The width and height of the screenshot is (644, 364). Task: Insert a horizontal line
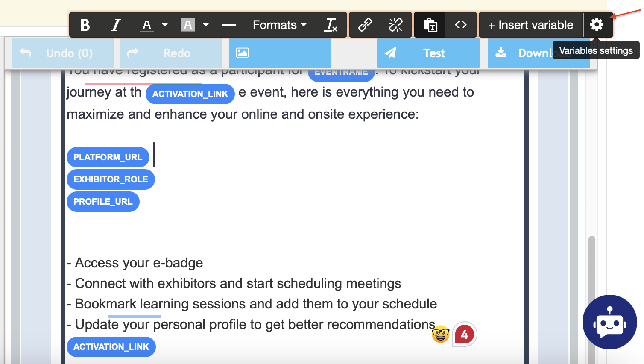click(229, 25)
